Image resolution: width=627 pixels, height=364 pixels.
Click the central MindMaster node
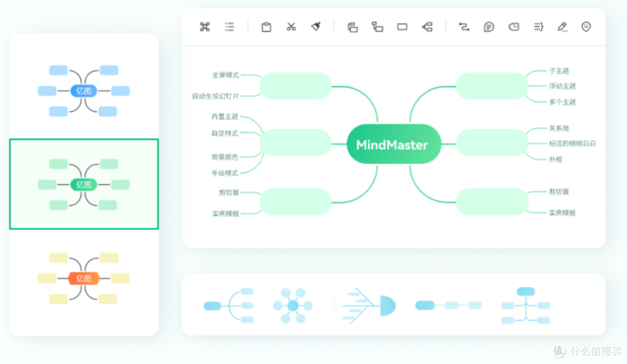pos(392,145)
